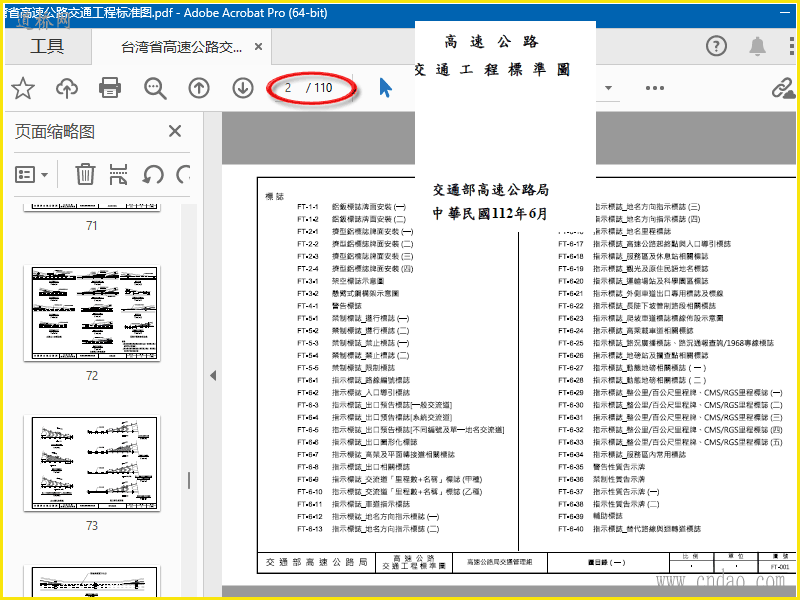
Task: Click the share link icon
Action: coord(783,88)
